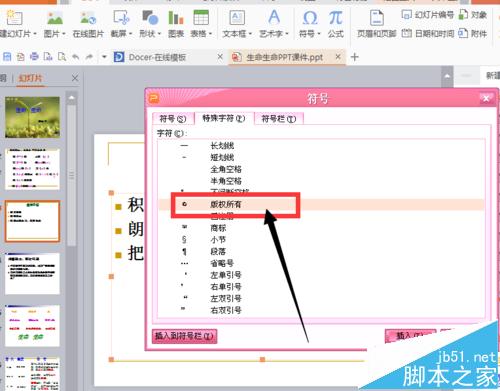Open the Symbol (符号) omega icon
Image resolution: width=500 pixels, height=391 pixels.
pyautogui.click(x=310, y=17)
